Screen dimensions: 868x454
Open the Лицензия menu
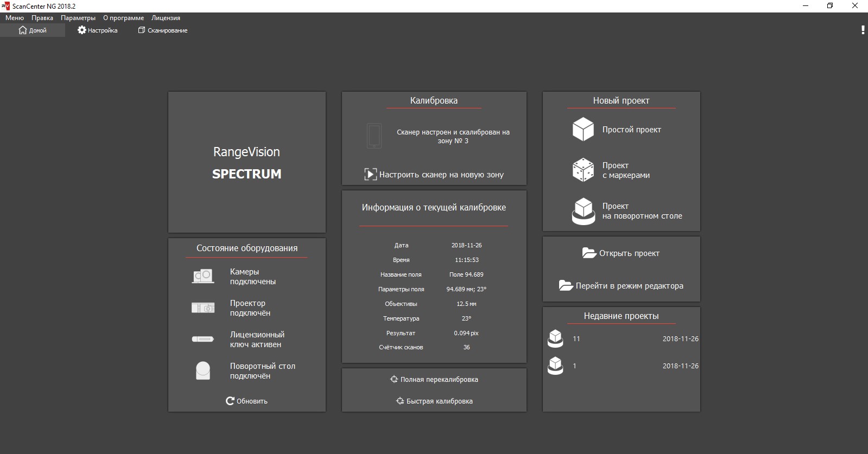[x=166, y=18]
